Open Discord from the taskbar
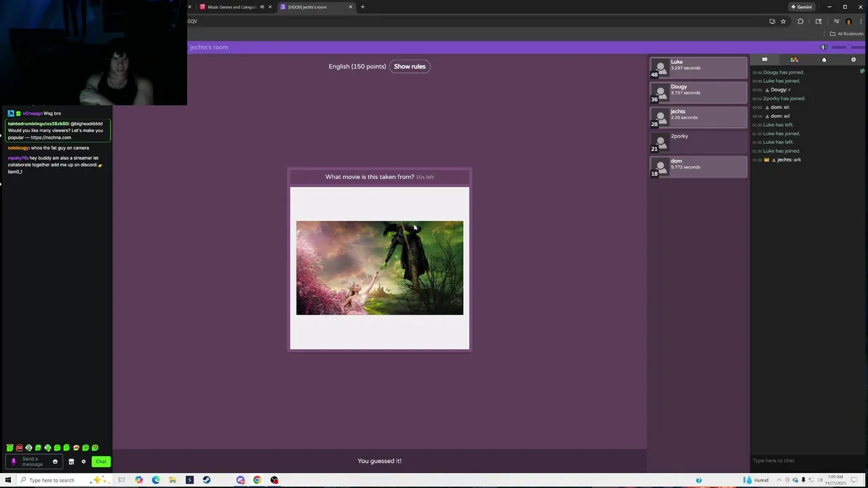The image size is (868, 488). (241, 481)
